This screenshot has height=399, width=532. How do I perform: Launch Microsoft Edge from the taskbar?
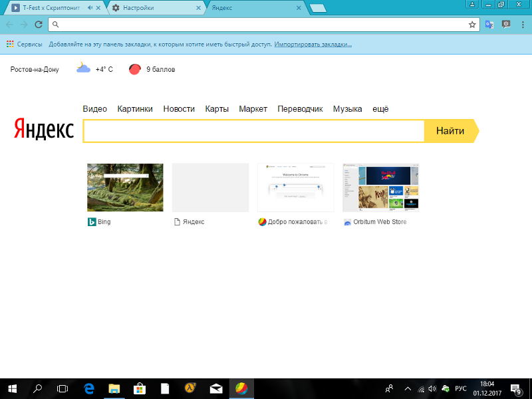(89, 388)
